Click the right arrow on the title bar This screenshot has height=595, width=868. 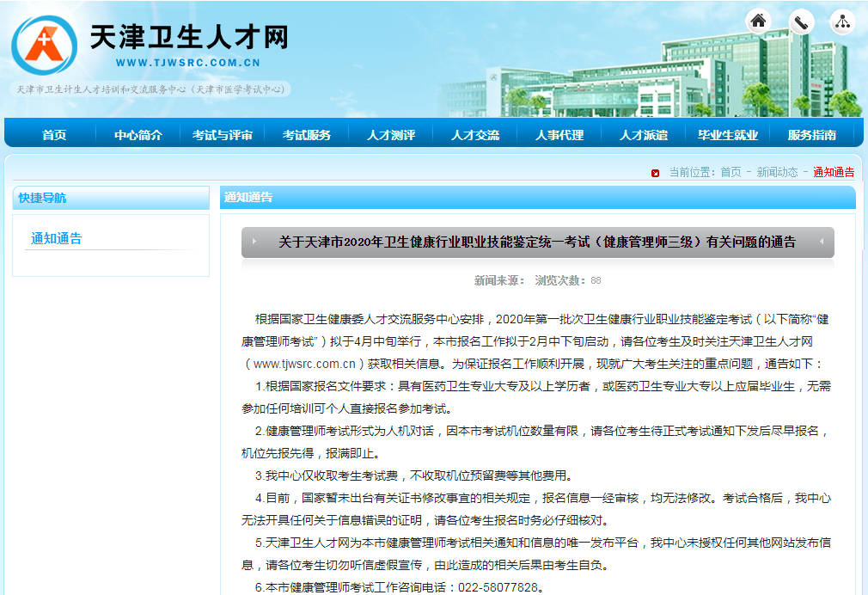[x=821, y=242]
